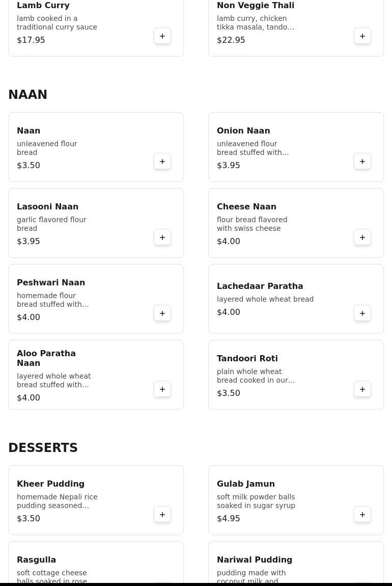Select the Tandoori Roti menu card
The image size is (392, 586).
pos(296,375)
